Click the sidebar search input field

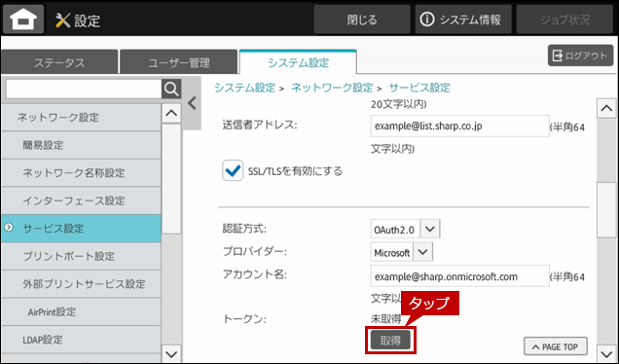click(x=84, y=90)
